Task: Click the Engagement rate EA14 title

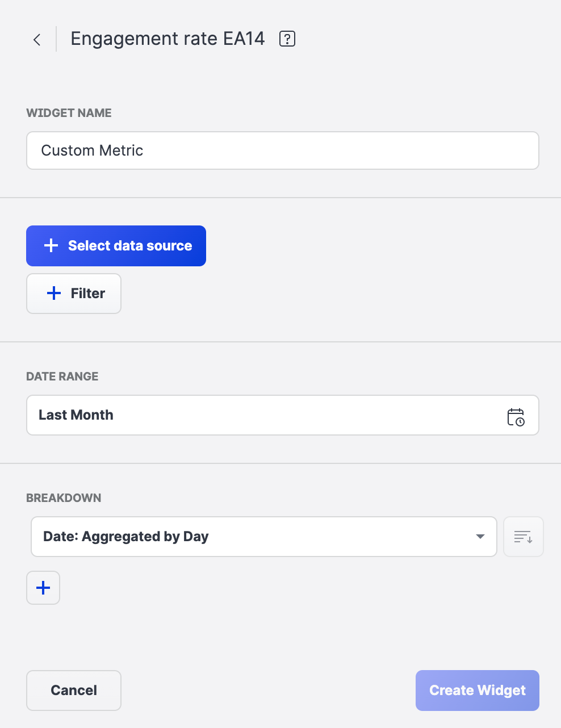Action: [x=168, y=39]
